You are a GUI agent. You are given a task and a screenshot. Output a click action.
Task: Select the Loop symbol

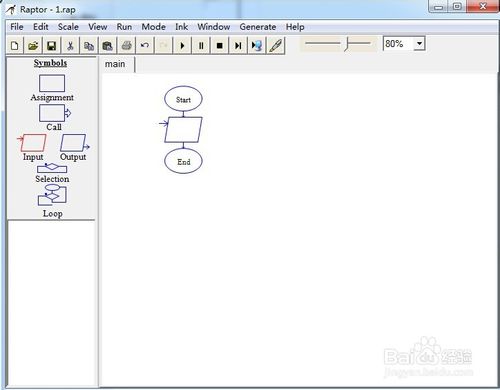pos(52,201)
